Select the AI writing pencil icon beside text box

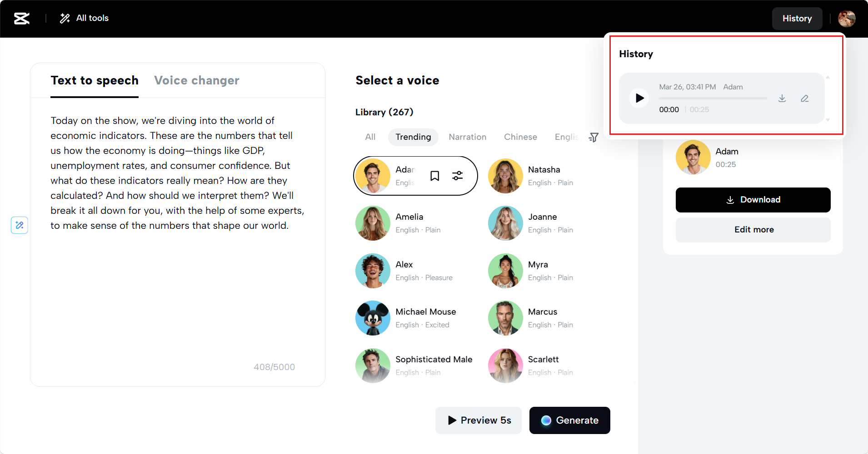pyautogui.click(x=19, y=225)
